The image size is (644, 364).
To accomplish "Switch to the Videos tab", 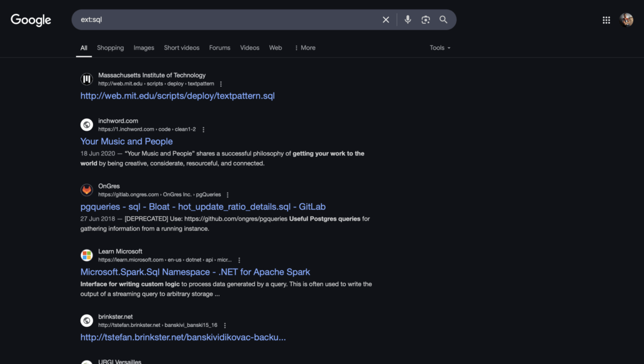I will pos(250,48).
